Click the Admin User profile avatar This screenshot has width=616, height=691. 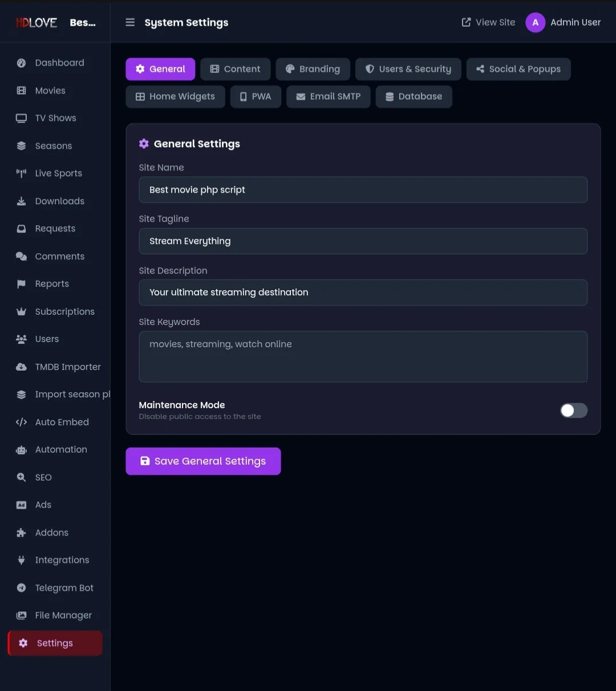pos(535,22)
